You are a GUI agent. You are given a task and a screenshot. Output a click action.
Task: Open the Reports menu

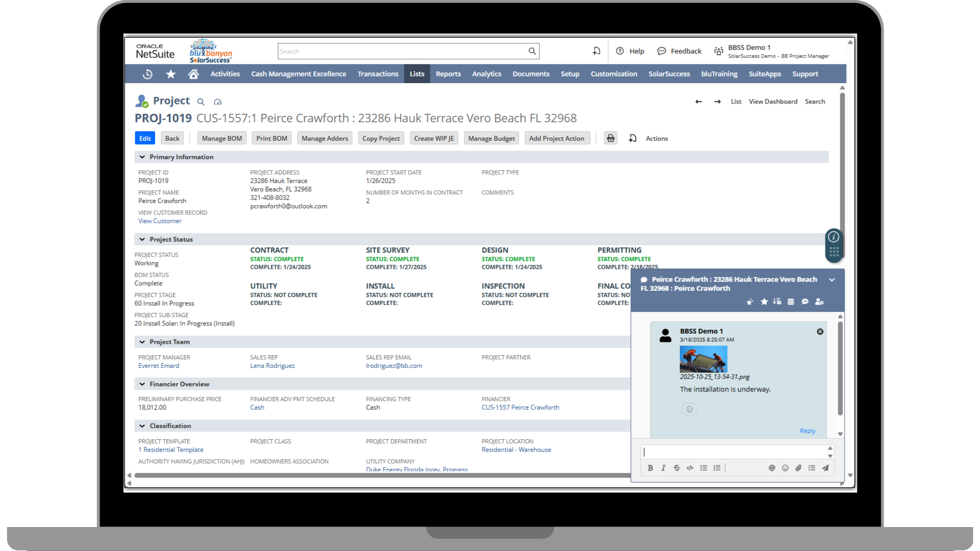tap(448, 74)
